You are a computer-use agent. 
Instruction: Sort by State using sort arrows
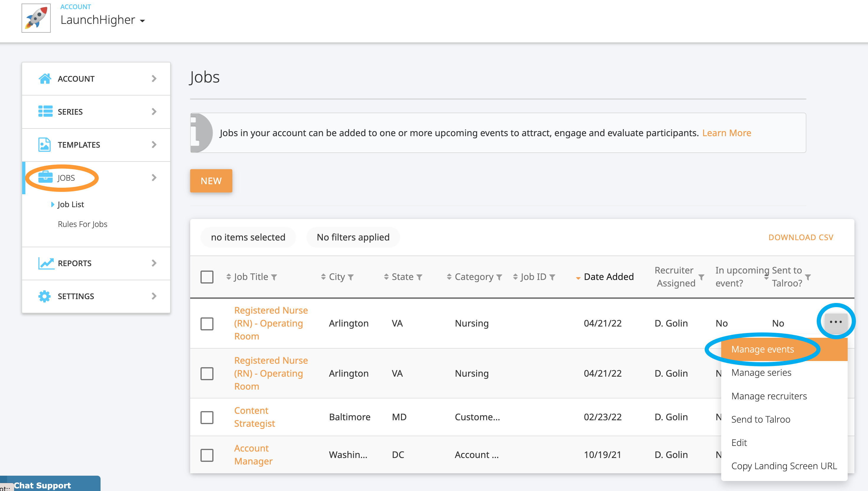(x=387, y=277)
